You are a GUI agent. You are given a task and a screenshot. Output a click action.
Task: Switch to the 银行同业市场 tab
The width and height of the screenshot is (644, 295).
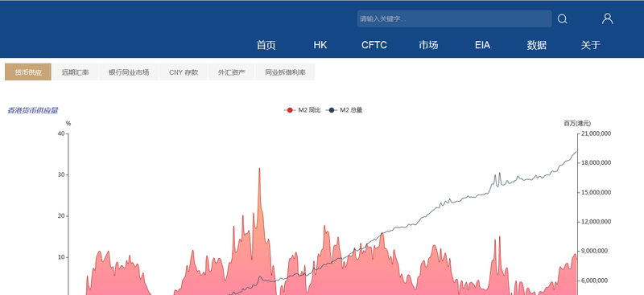point(129,72)
